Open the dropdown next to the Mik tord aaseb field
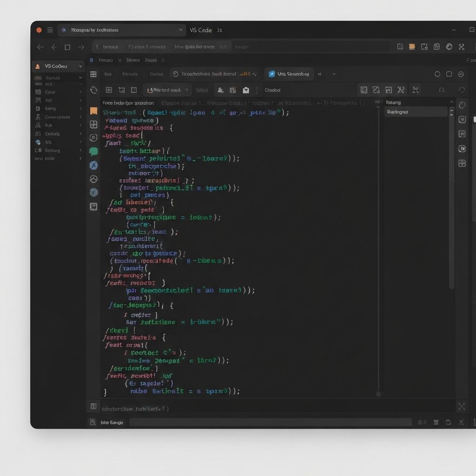The height and width of the screenshot is (476, 476). [187, 90]
